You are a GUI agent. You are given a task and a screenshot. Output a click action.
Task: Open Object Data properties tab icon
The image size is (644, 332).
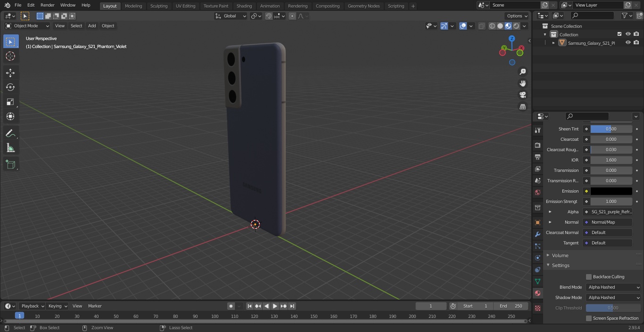[x=537, y=281]
